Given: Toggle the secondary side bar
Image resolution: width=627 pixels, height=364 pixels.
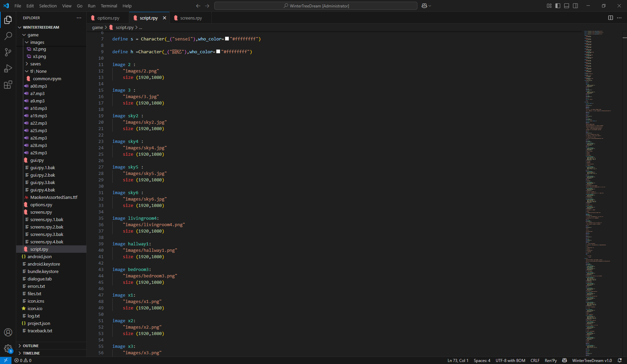Looking at the screenshot, I should coord(575,6).
